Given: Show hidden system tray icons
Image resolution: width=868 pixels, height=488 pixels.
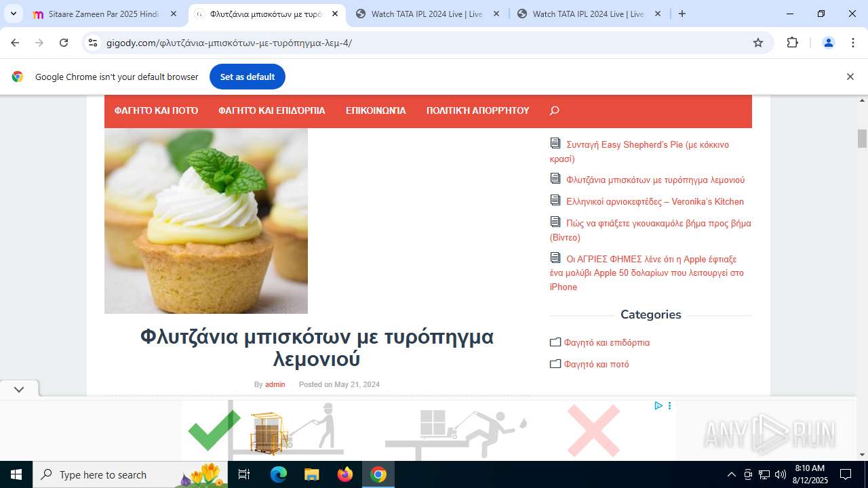Looking at the screenshot, I should [x=731, y=474].
